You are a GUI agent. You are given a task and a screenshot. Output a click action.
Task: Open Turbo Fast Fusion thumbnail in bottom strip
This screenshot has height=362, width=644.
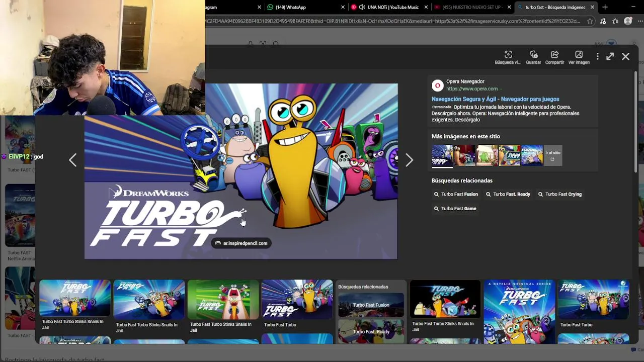371,305
